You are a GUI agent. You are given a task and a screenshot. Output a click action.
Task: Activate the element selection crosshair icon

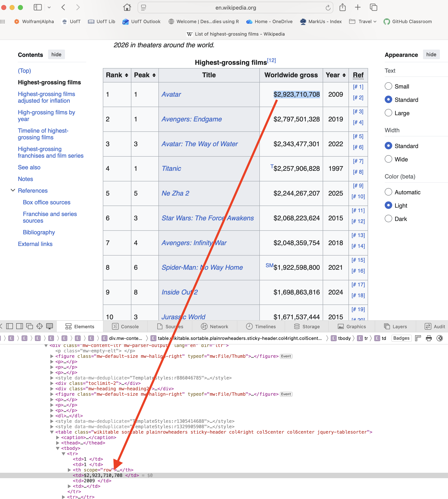point(39,326)
